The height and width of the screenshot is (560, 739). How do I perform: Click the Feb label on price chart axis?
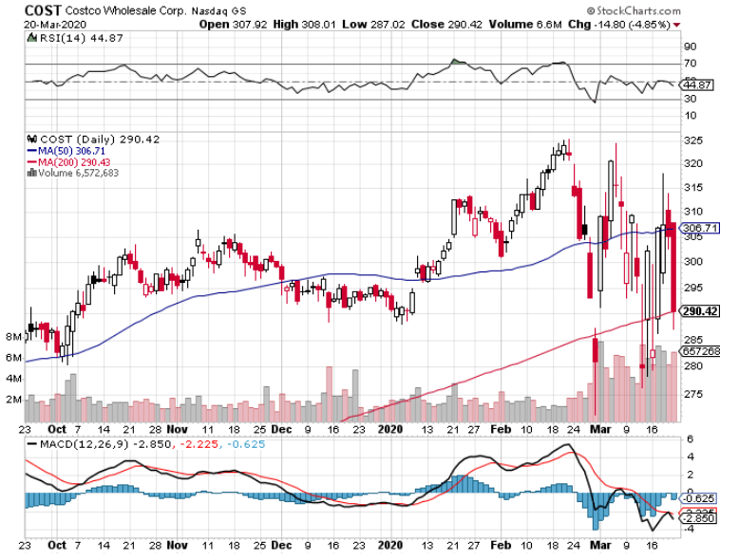click(501, 430)
